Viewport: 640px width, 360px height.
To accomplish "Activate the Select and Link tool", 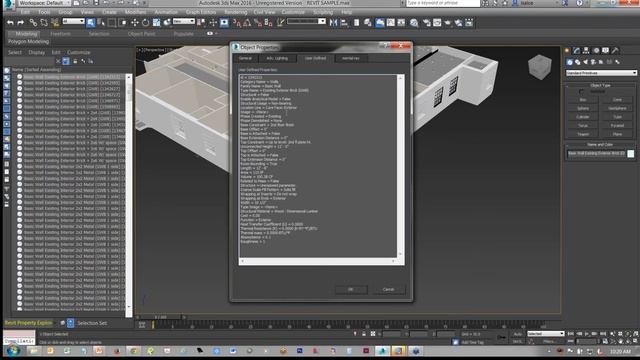I will coord(33,23).
